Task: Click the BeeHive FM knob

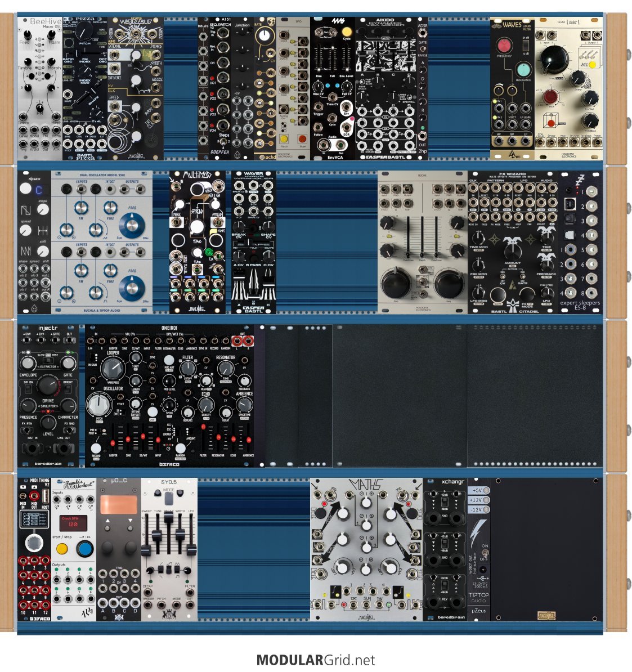Action: pos(39,107)
